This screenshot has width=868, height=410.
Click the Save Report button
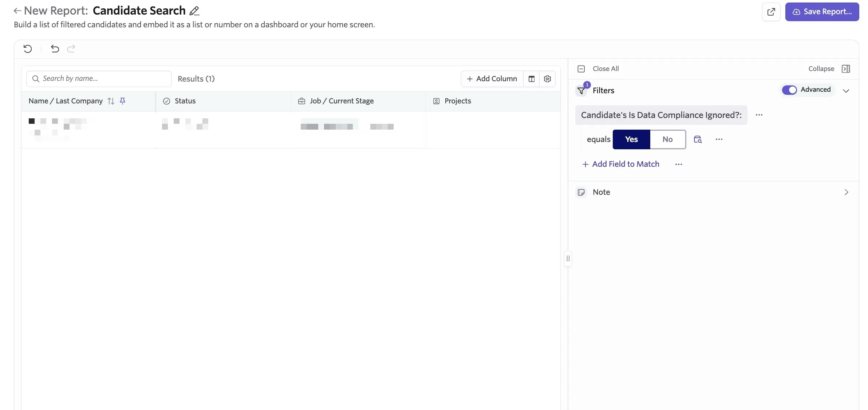click(822, 12)
